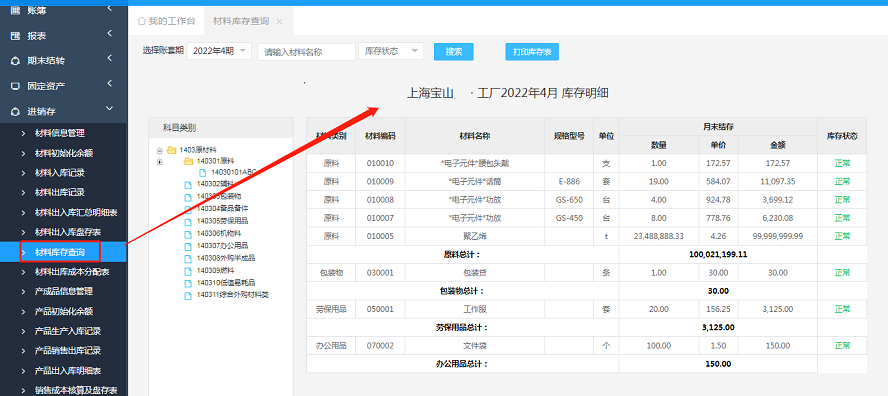
Task: Click the file icon beside 140302辅料
Action: 188,185
